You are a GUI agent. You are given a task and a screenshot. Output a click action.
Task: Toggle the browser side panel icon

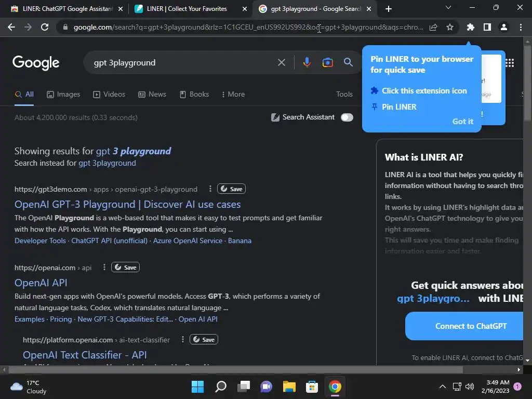pos(487,27)
